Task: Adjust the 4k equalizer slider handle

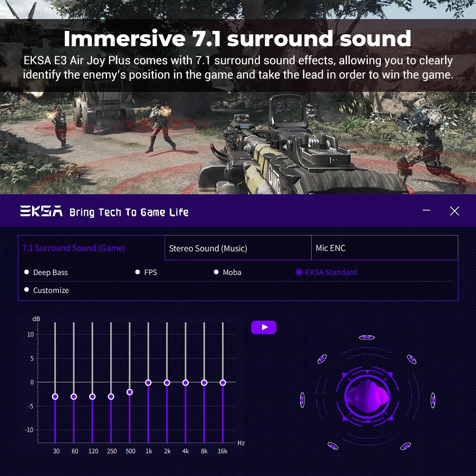Action: coord(186,383)
